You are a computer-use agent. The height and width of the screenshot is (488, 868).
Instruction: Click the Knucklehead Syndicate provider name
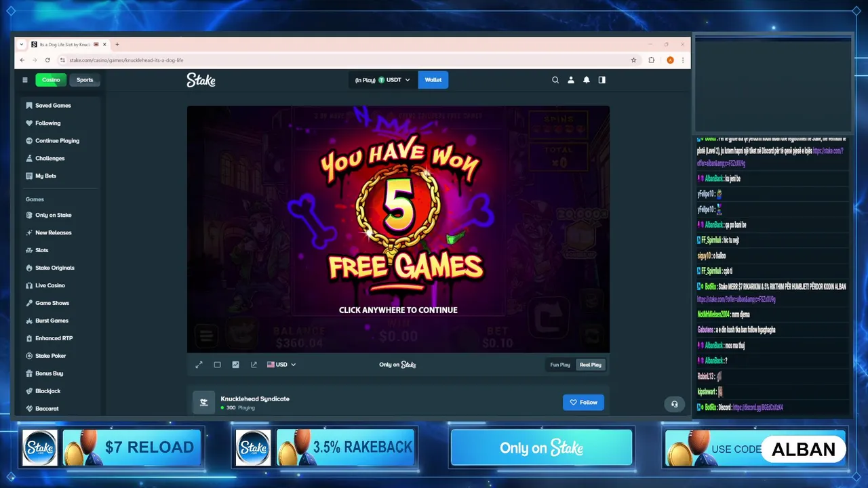tap(255, 399)
